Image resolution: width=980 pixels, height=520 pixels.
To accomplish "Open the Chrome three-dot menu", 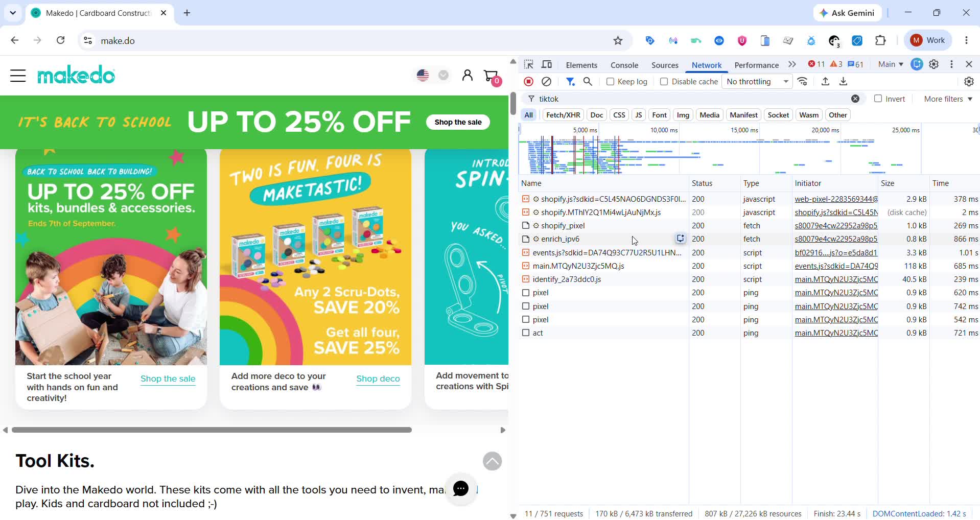I will pos(966,40).
